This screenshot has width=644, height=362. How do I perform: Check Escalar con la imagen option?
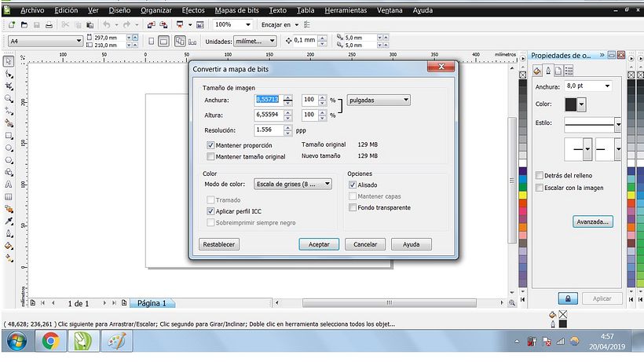pyautogui.click(x=540, y=188)
